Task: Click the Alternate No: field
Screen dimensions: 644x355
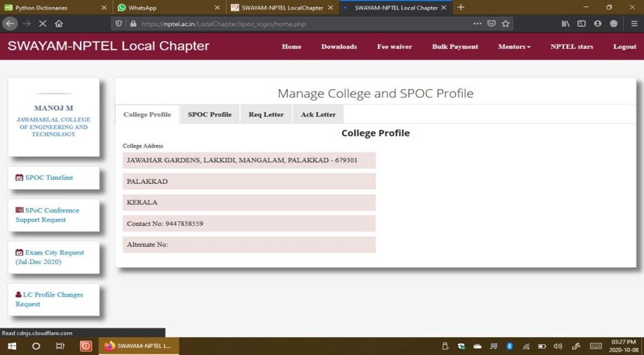Action: click(x=249, y=244)
